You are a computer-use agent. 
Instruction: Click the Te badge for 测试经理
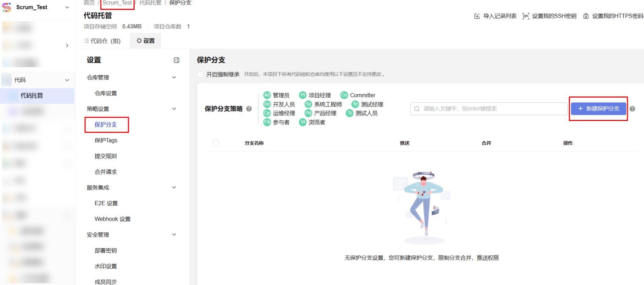coord(355,104)
